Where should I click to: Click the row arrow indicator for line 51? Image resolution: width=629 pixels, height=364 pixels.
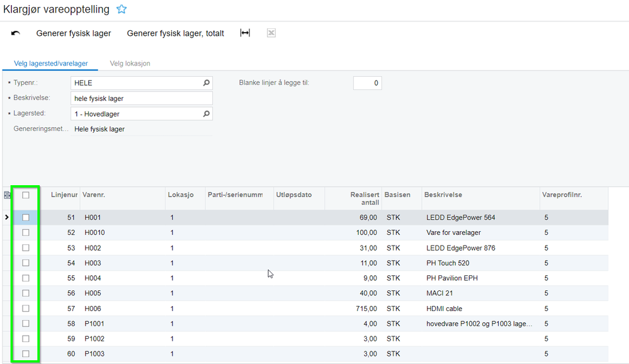point(7,217)
